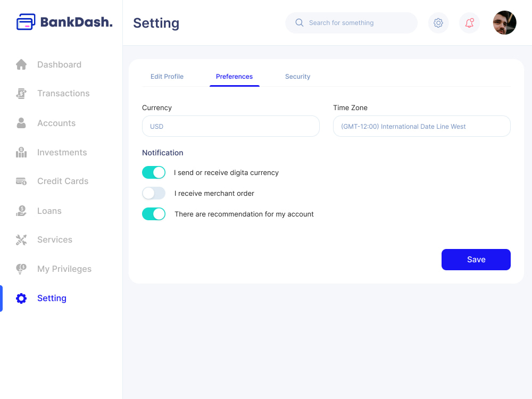This screenshot has width=532, height=399.
Task: Click the Transactions money icon in sidebar
Action: (x=21, y=93)
